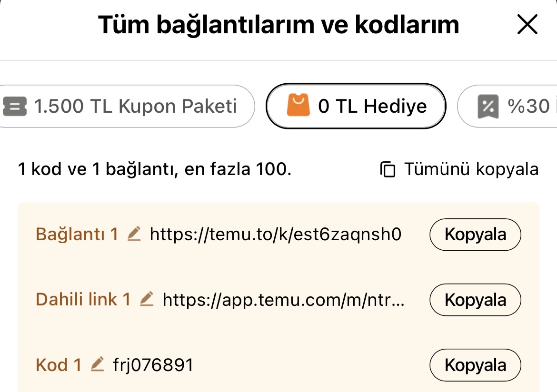The width and height of the screenshot is (557, 392).
Task: Copy the app.temu.com link with Kopyala
Action: point(475,300)
